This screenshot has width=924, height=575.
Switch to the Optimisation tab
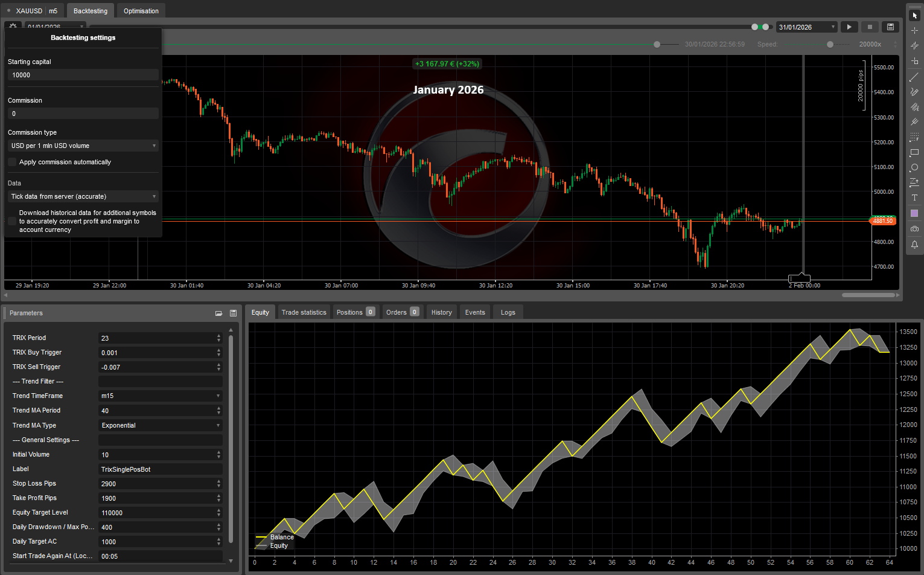(x=141, y=11)
